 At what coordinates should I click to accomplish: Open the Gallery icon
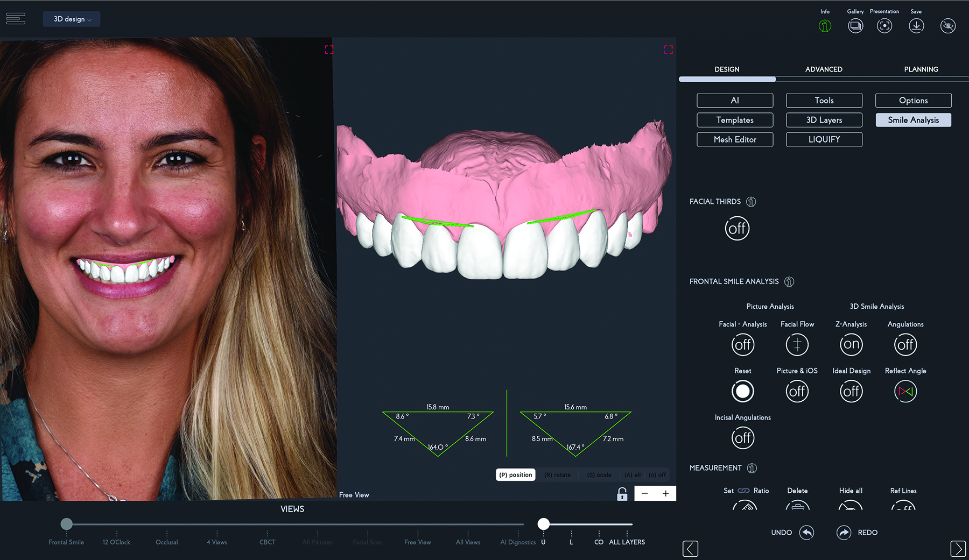[855, 26]
